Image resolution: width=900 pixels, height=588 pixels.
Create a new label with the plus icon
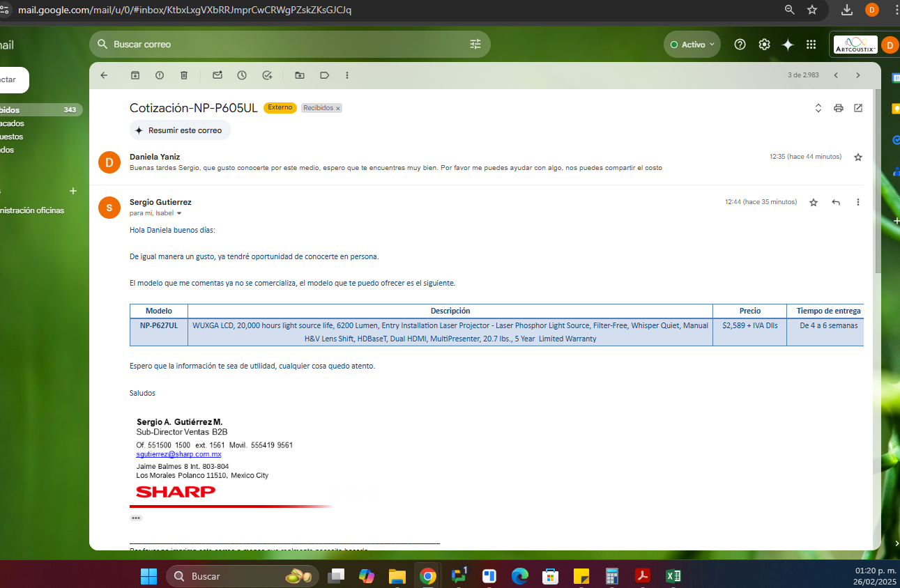(x=73, y=191)
